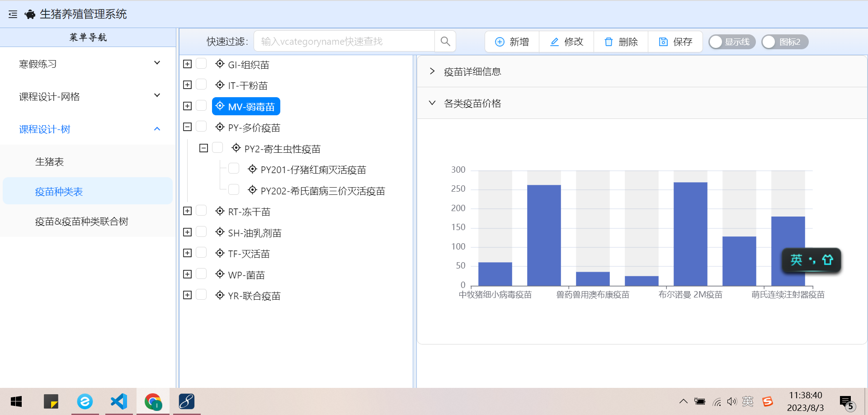
Task: Check the box for PY201-仔猪红痢灭活疫苗
Action: pos(234,169)
